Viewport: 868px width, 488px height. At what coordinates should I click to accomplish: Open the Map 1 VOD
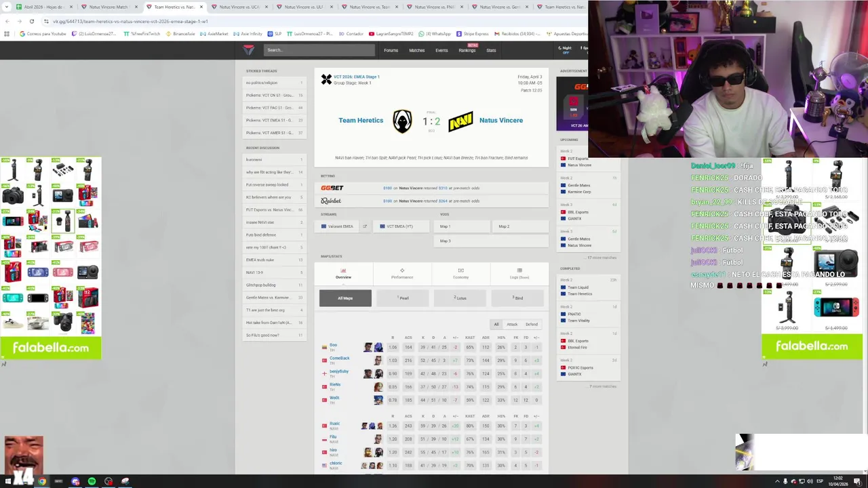(461, 226)
